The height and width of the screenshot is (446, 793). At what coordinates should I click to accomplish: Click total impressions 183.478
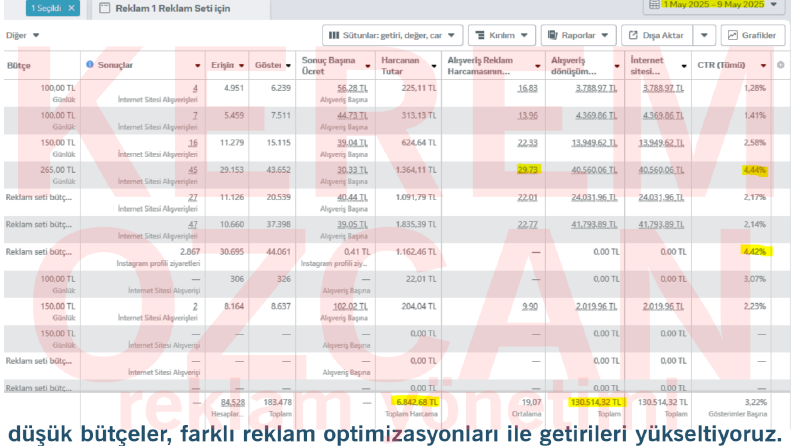point(278,403)
